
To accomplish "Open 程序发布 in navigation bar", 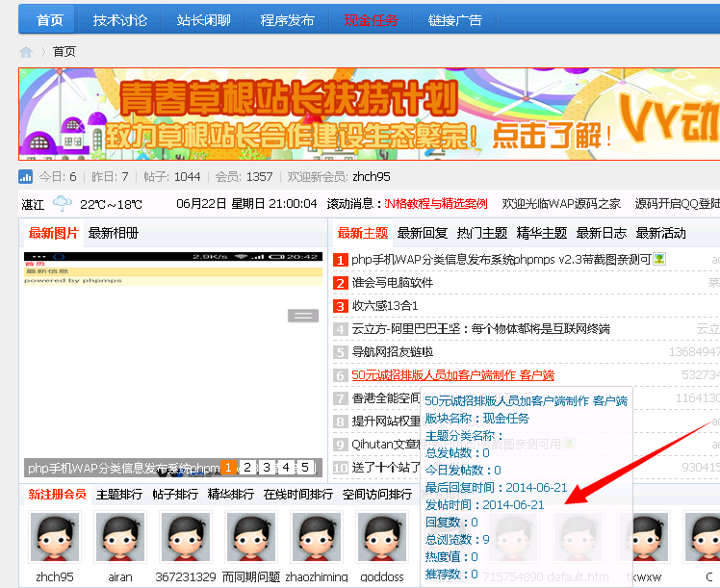I will 288,20.
